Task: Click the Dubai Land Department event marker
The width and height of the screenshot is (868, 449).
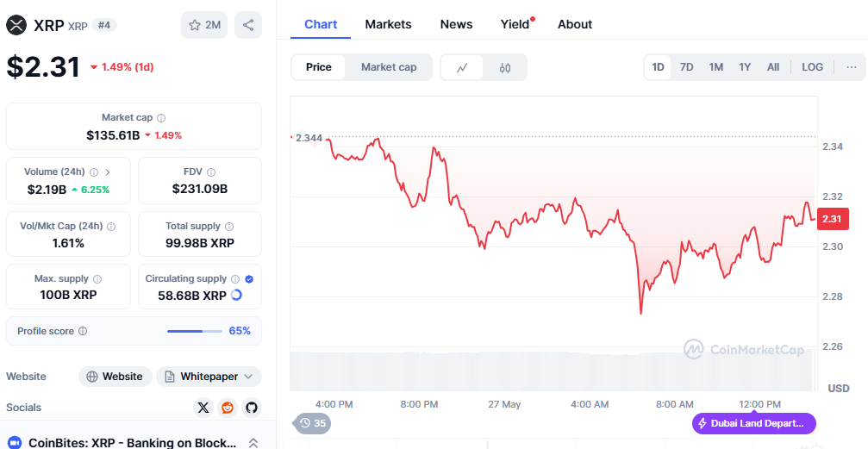Action: coord(753,423)
